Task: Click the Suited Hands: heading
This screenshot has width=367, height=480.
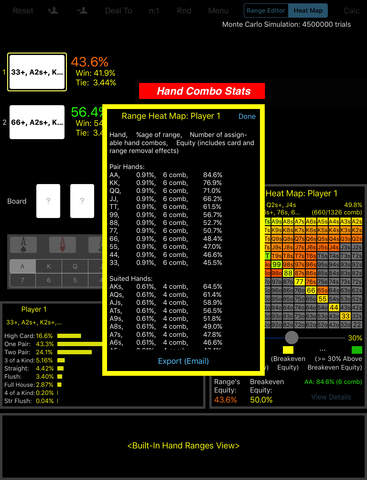Action: [131, 279]
